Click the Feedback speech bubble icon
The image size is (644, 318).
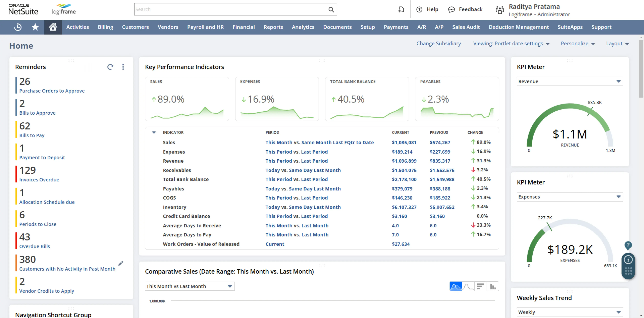452,9
